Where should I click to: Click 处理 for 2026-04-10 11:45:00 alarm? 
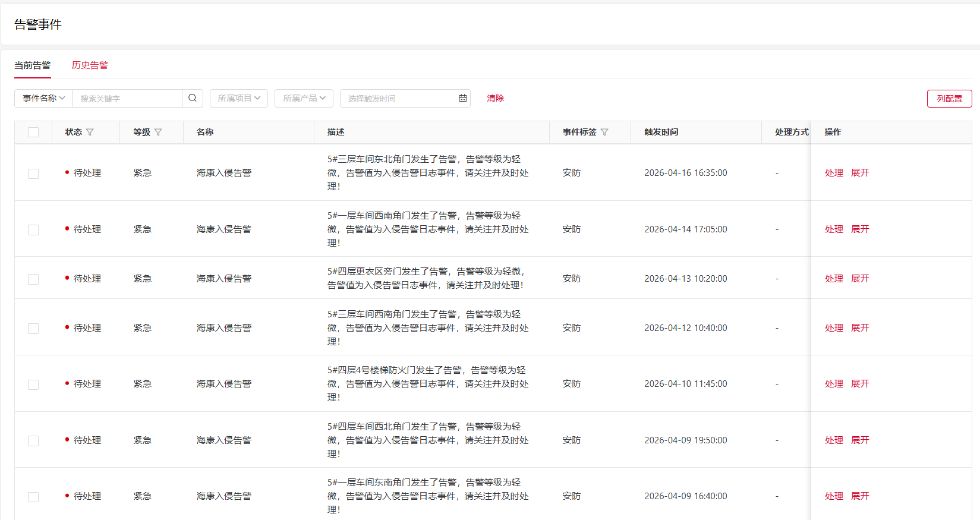point(834,384)
